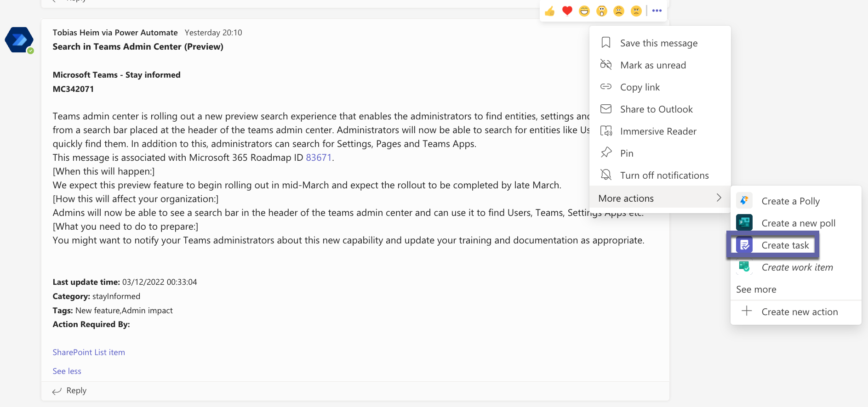Select Create a new poll
The width and height of the screenshot is (868, 407).
tap(796, 223)
